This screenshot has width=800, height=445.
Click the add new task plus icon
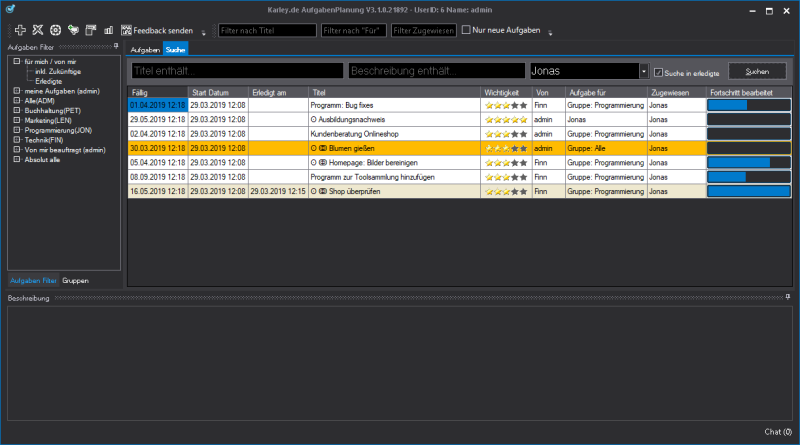(20, 30)
